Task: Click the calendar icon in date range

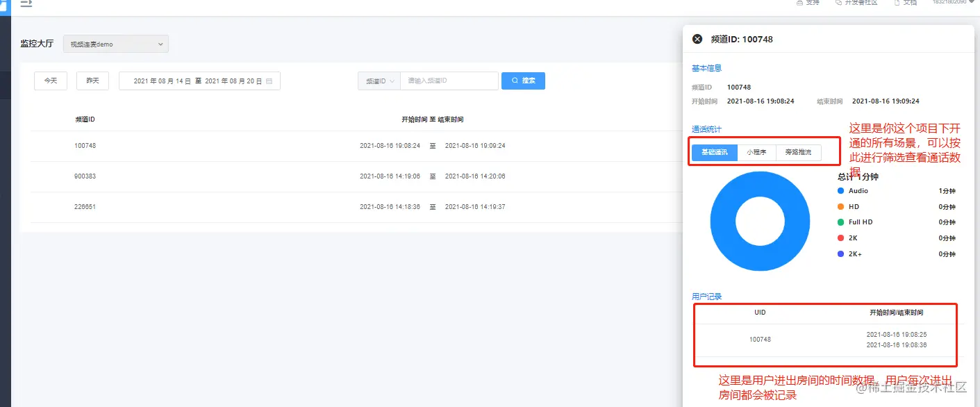Action: point(269,81)
